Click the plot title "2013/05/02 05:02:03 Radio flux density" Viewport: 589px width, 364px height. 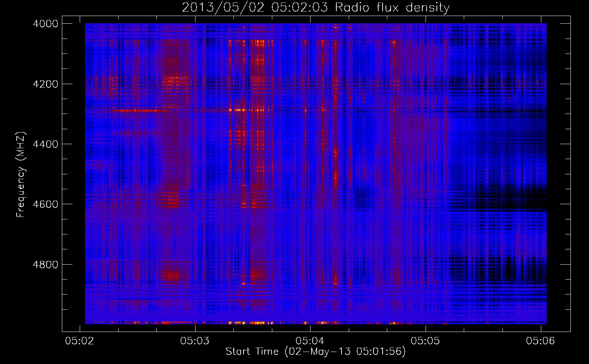pos(316,8)
